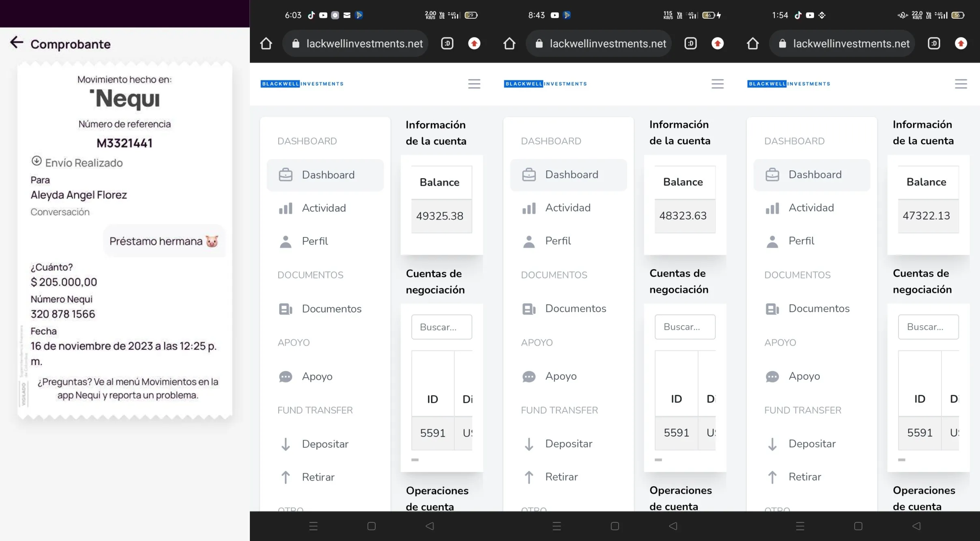
Task: Open Documentos in the 1:54 screen sidebar
Action: 812,309
